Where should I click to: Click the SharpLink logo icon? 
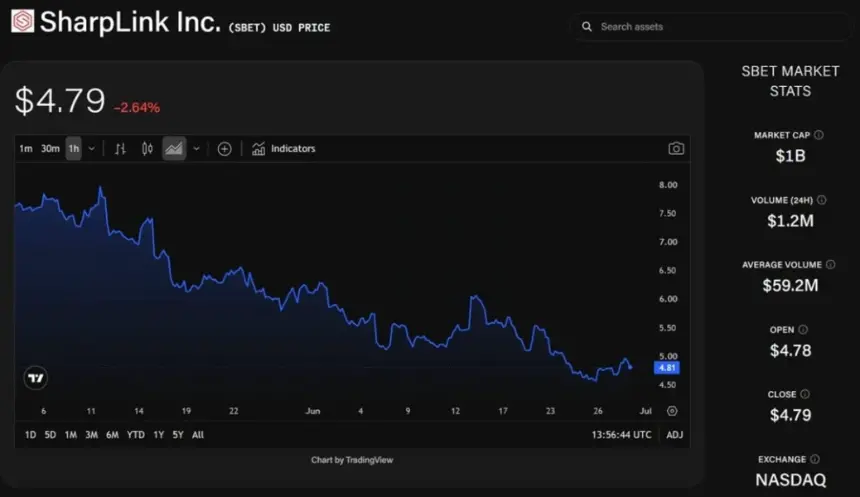(22, 21)
